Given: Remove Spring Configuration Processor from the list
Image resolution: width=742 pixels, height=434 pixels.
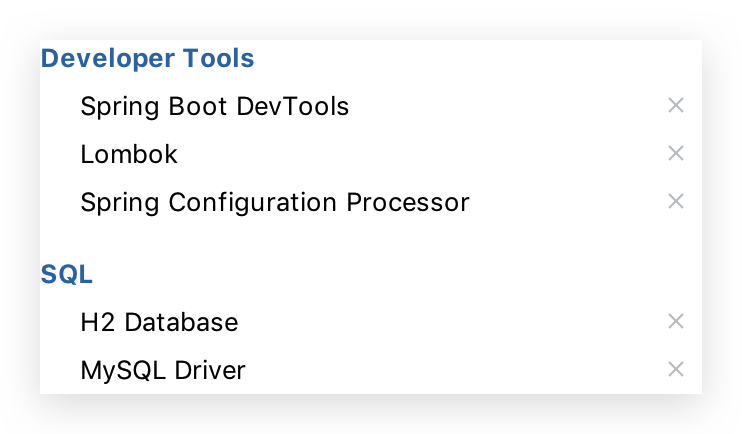Looking at the screenshot, I should 676,201.
